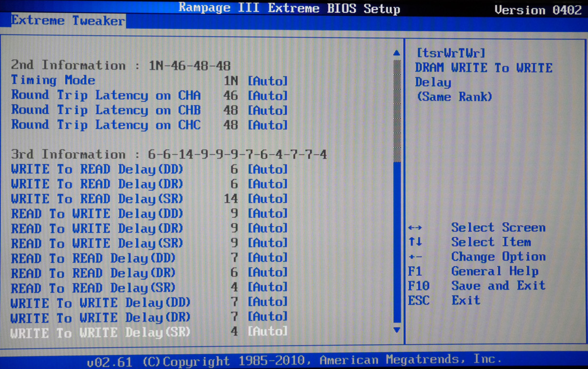
Task: Open WRITE To WRITE Delay(DD) Auto value
Action: click(x=268, y=302)
